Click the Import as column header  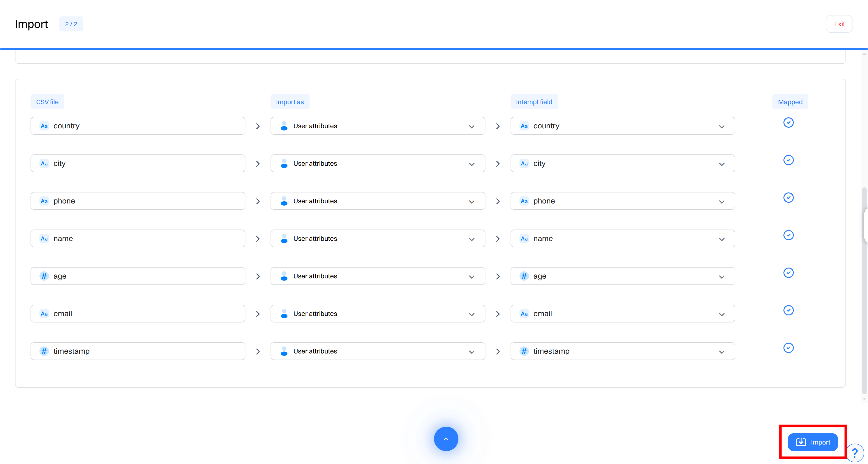point(290,102)
